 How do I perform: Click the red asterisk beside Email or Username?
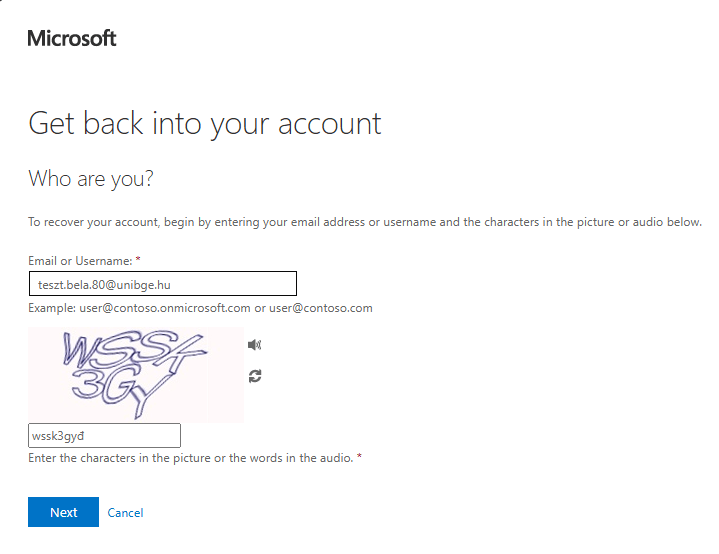(x=138, y=260)
